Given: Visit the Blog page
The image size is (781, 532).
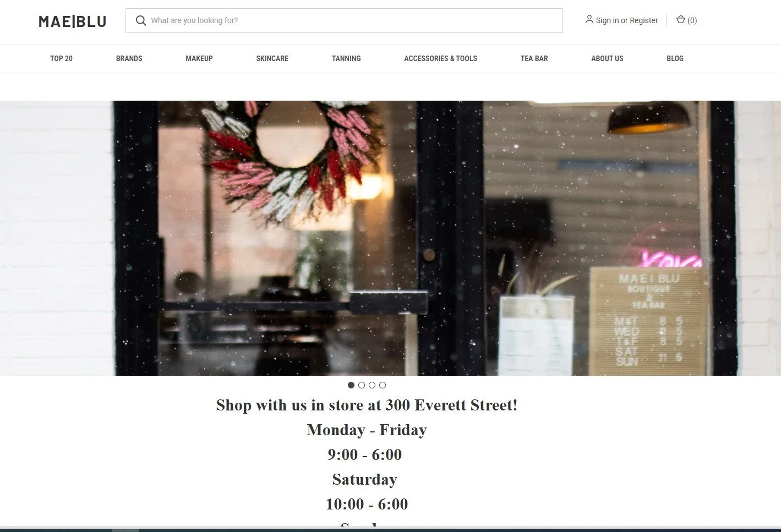Looking at the screenshot, I should pyautogui.click(x=675, y=58).
